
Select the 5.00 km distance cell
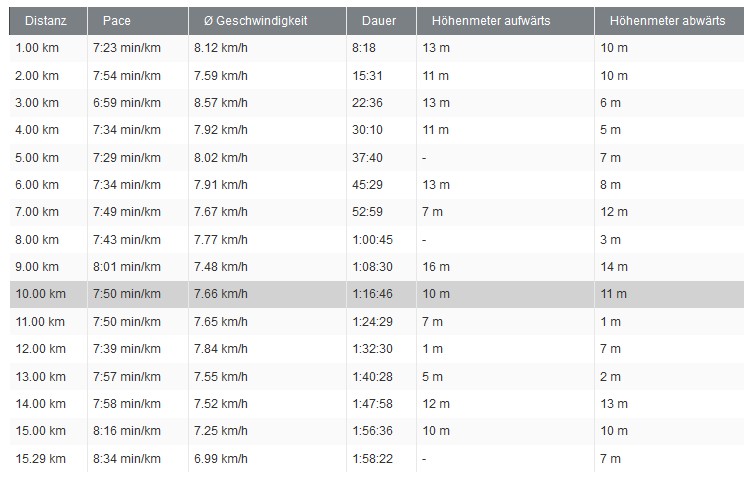38,158
